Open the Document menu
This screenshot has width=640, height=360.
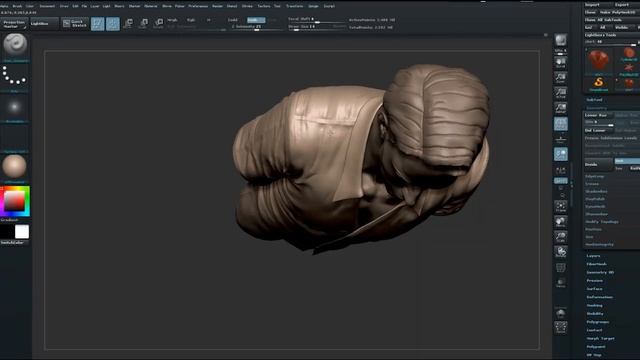(x=47, y=6)
